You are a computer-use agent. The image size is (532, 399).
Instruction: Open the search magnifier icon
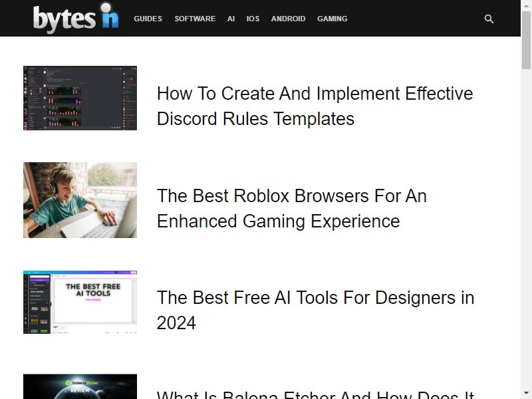coord(489,19)
